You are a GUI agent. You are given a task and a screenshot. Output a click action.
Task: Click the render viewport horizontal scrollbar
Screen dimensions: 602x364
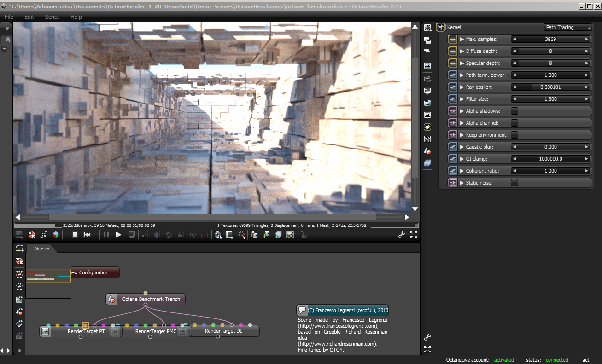coord(212,217)
